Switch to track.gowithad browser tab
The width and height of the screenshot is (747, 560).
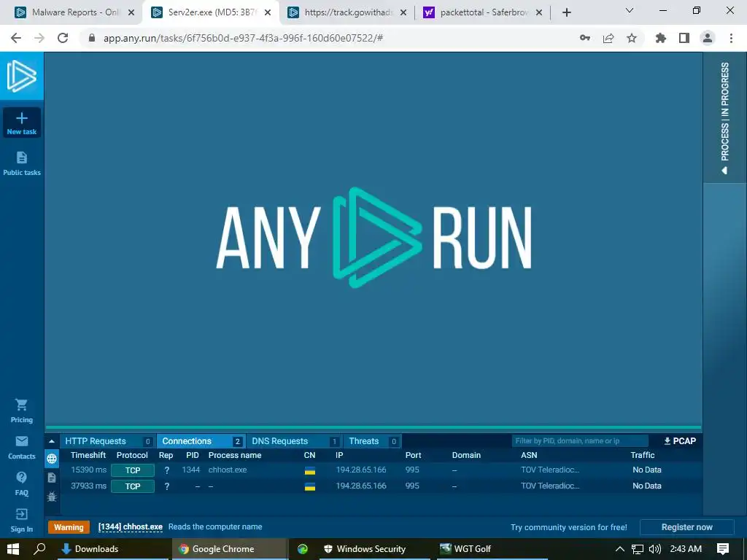click(x=347, y=12)
